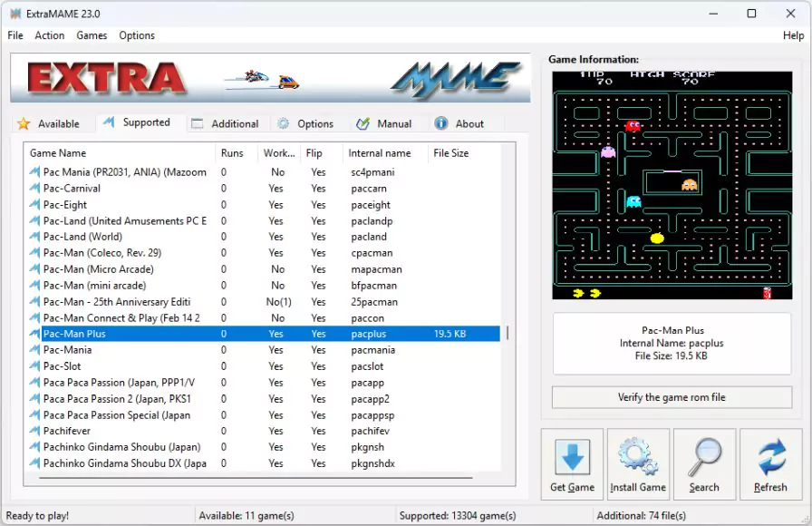This screenshot has width=812, height=526.
Task: Click the Install Game gear icon
Action: tap(638, 456)
